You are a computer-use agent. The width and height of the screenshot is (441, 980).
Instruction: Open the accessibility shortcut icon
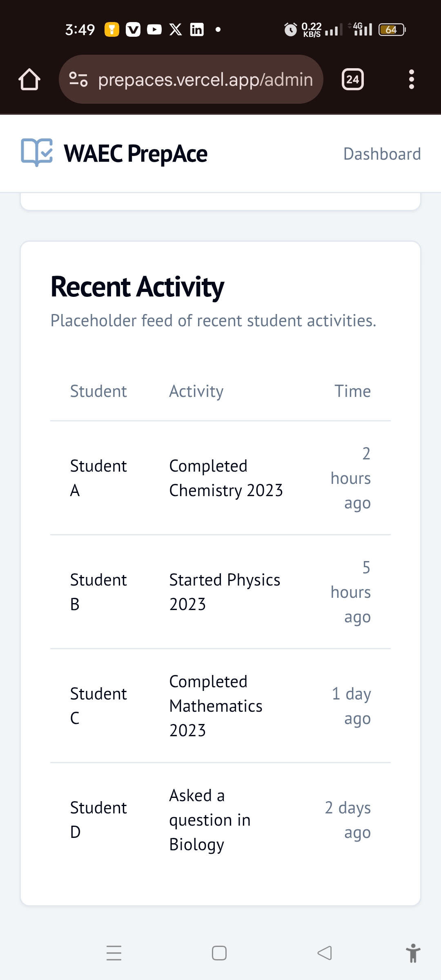tap(413, 953)
